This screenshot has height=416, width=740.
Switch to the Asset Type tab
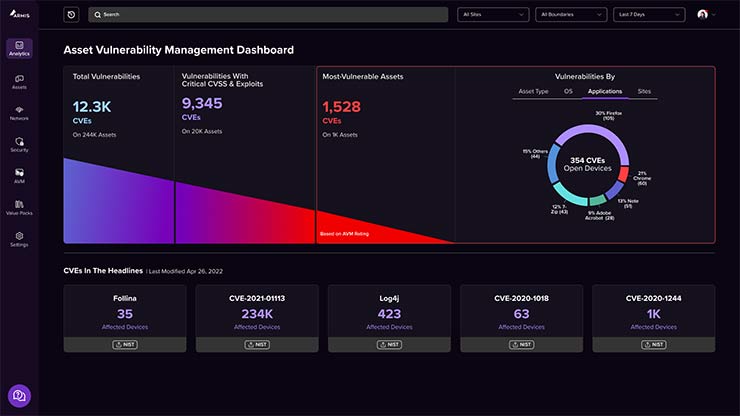(x=532, y=91)
